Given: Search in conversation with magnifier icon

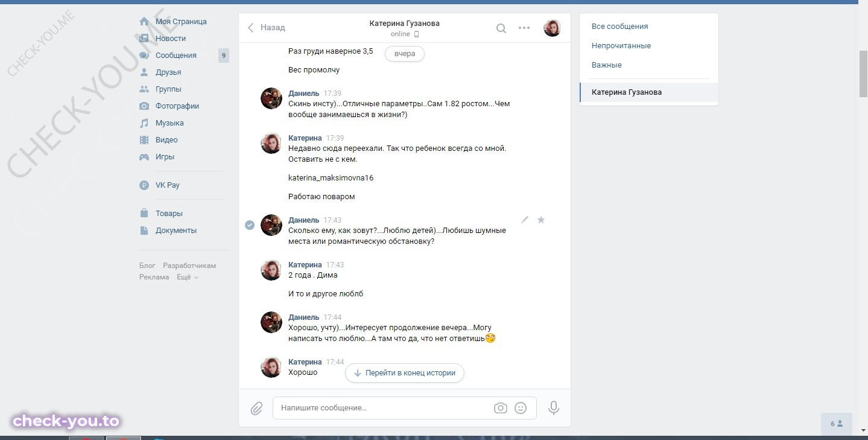Looking at the screenshot, I should coord(501,28).
